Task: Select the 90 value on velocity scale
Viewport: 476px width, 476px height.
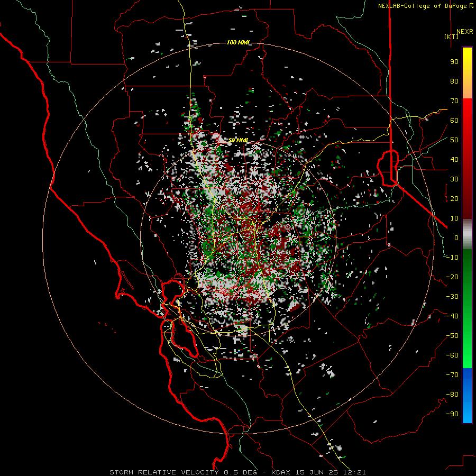Action: coord(454,62)
